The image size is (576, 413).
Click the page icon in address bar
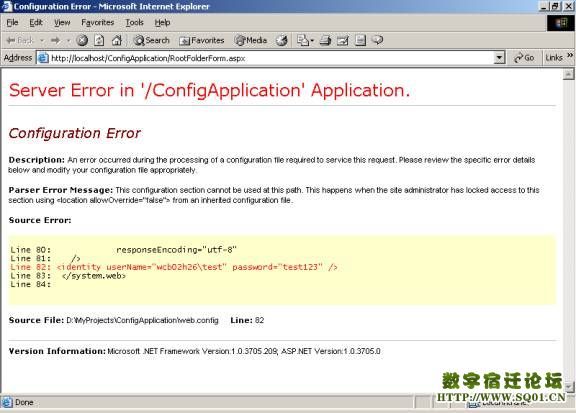click(43, 58)
